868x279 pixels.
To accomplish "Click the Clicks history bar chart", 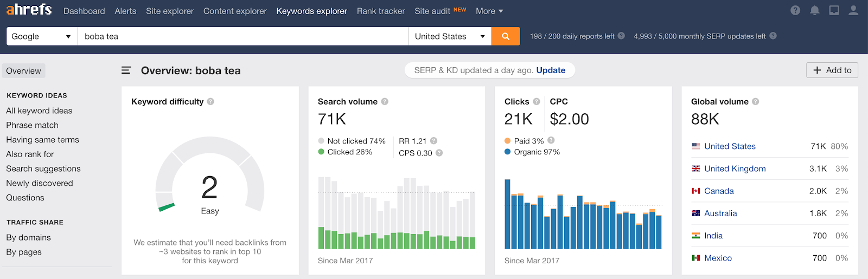I will coord(583,213).
